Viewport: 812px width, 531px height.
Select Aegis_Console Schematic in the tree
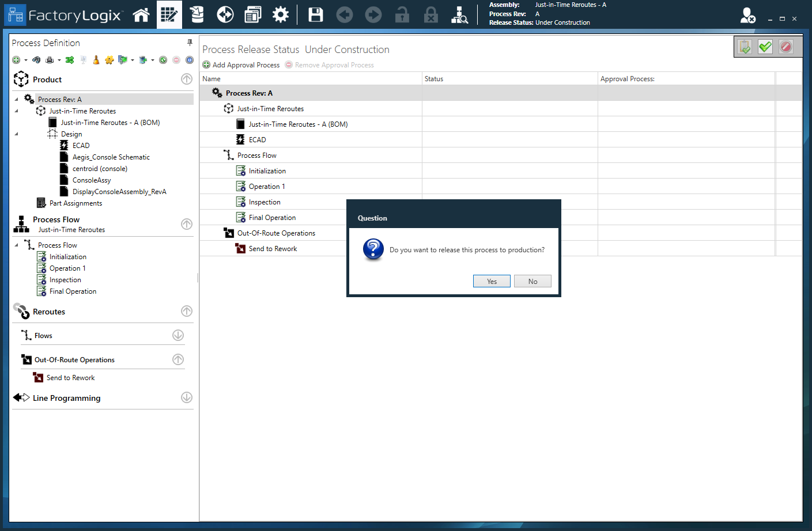pyautogui.click(x=111, y=157)
